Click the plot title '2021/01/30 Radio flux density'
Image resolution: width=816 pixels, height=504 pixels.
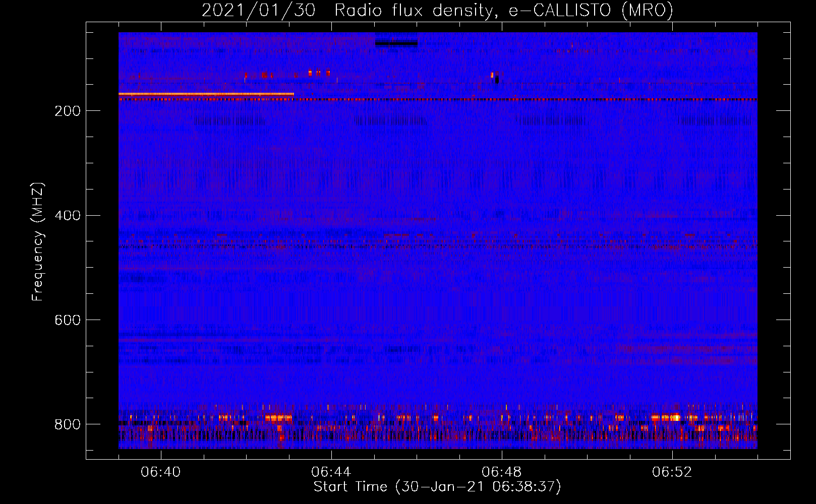click(437, 10)
